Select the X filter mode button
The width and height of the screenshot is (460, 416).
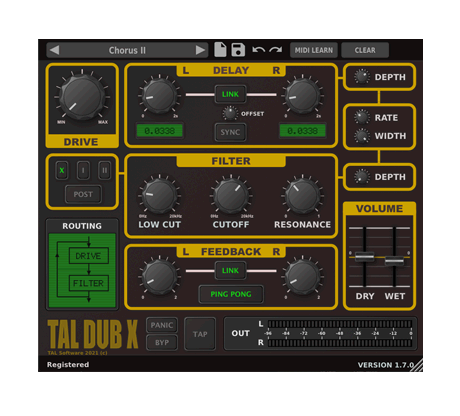pyautogui.click(x=62, y=171)
